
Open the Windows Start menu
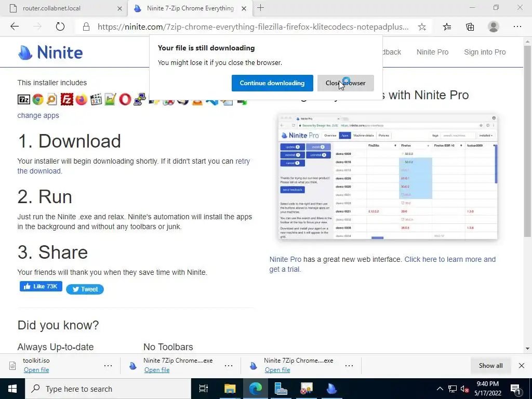pyautogui.click(x=12, y=389)
